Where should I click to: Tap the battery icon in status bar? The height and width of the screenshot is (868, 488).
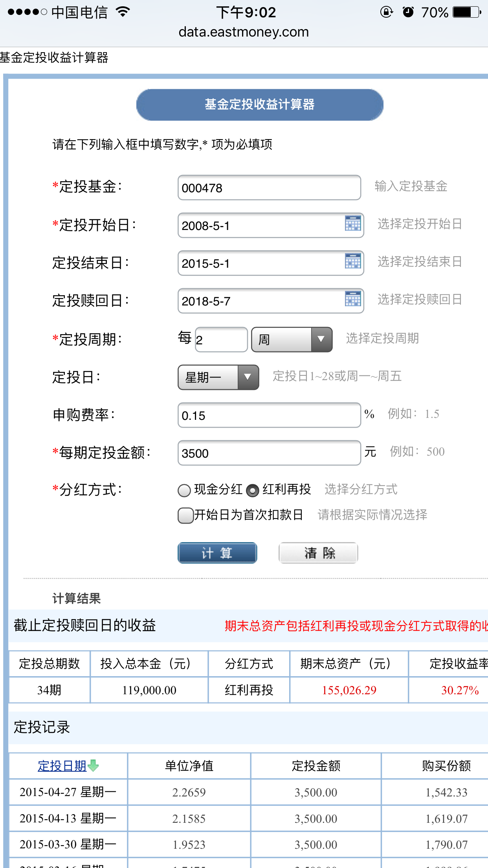[x=467, y=12]
